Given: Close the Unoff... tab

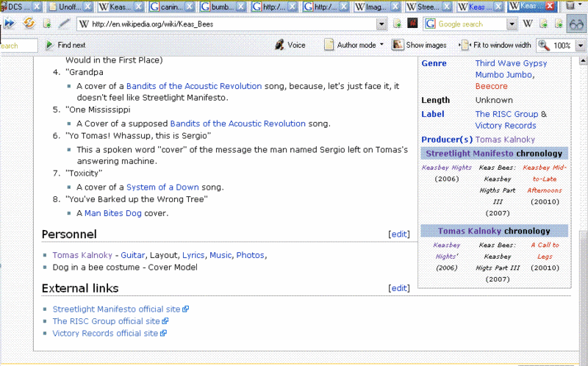Looking at the screenshot, I should click(x=87, y=7).
